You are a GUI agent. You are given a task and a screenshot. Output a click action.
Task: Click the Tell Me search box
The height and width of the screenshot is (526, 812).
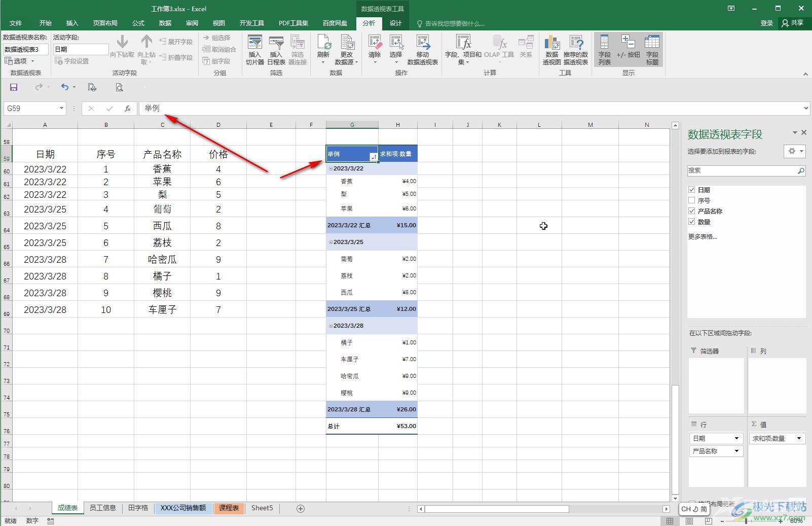(451, 23)
